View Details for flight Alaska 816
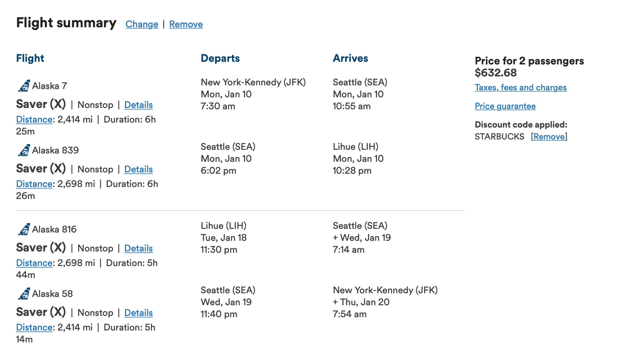 coord(138,249)
